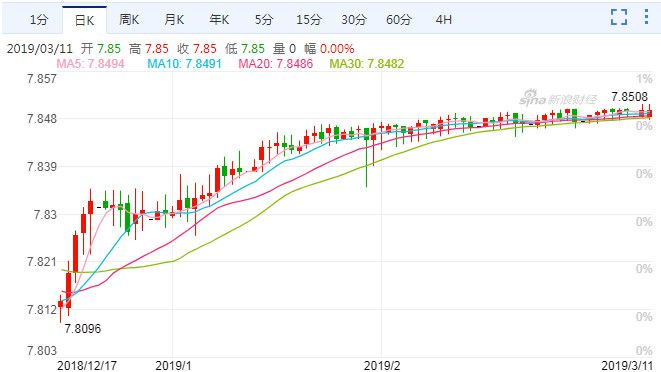Choose the 15分 interval tab
This screenshot has height=372, width=661.
click(309, 19)
